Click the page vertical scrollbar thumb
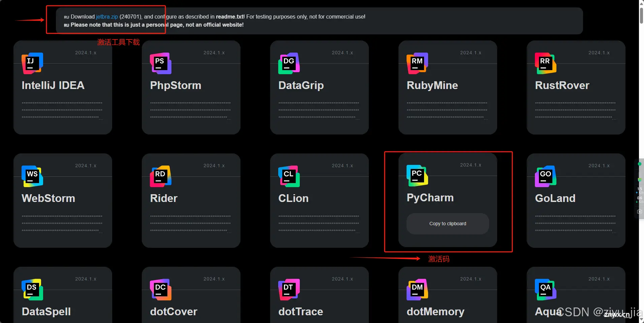Image resolution: width=644 pixels, height=323 pixels. pos(641,16)
